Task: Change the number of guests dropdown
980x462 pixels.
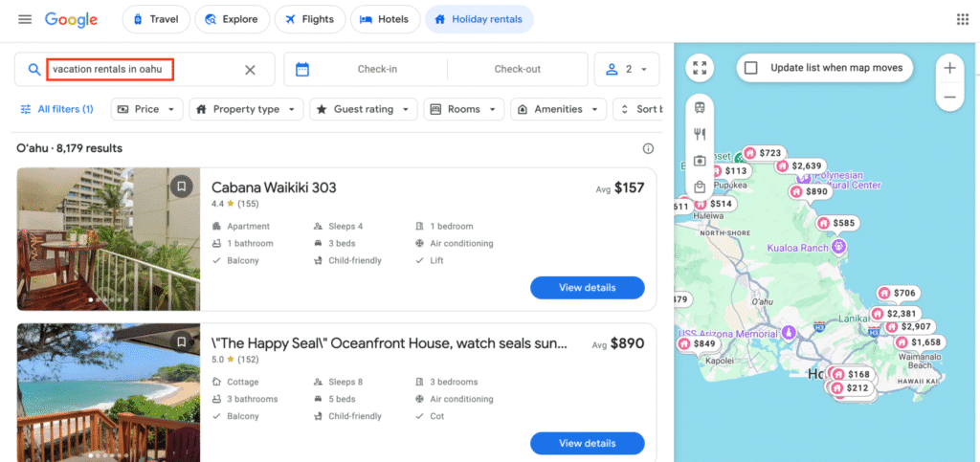Action: tap(626, 69)
